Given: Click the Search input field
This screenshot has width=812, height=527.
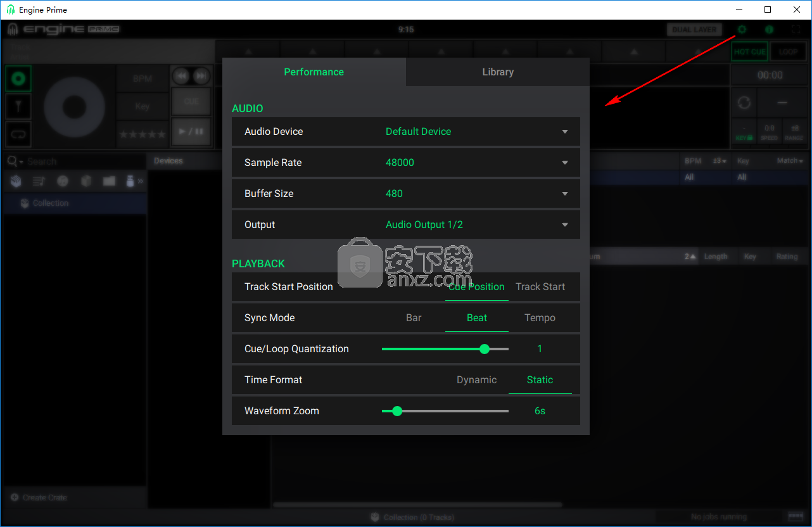Looking at the screenshot, I should click(86, 162).
